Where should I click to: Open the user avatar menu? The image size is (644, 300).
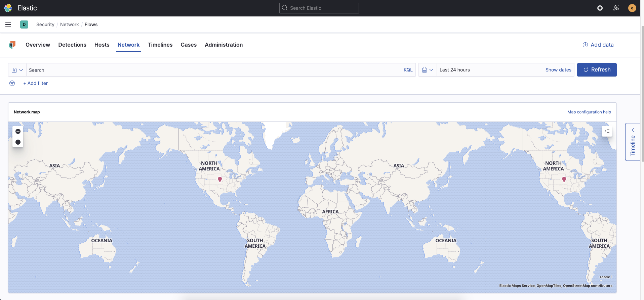[632, 8]
